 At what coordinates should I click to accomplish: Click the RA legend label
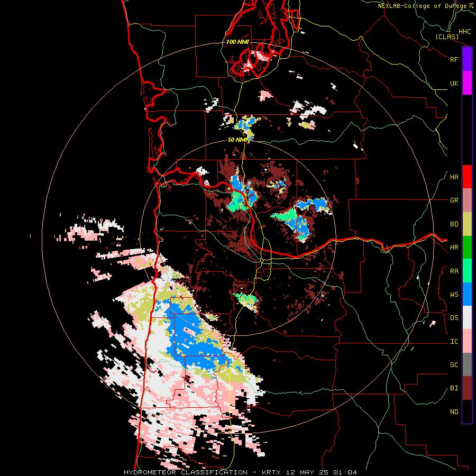pos(454,271)
